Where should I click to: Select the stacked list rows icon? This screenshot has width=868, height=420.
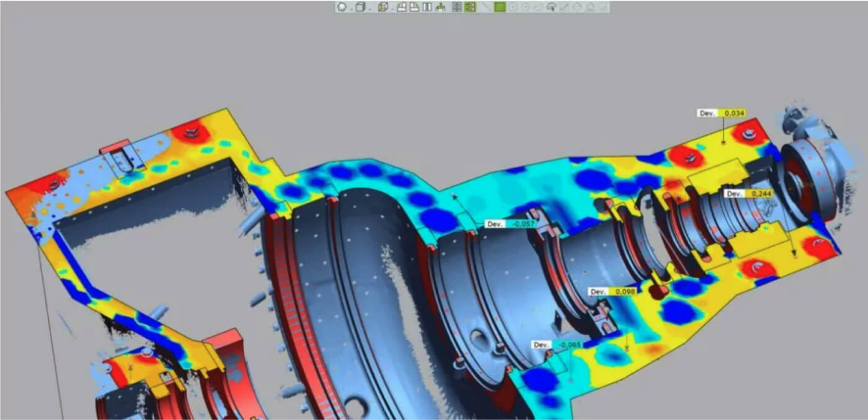(x=457, y=7)
